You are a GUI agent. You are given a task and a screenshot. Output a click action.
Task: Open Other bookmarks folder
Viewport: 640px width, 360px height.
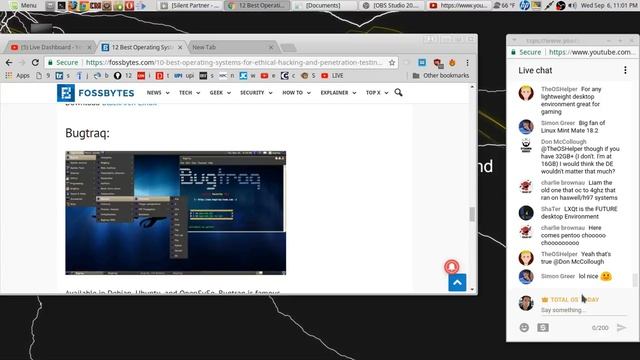(441, 76)
